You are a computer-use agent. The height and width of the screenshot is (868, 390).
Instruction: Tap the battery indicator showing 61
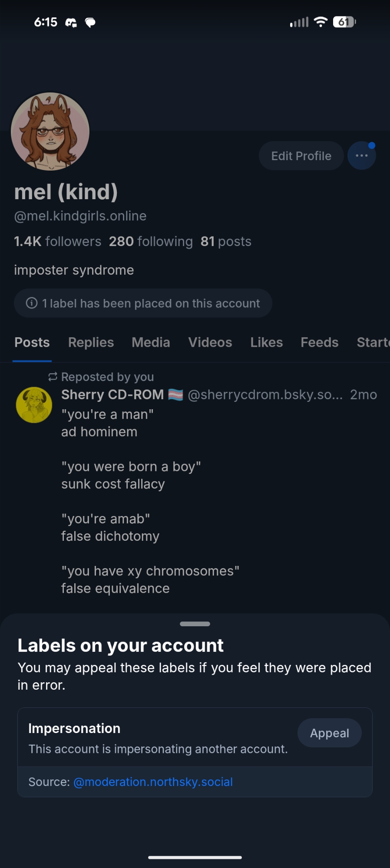pyautogui.click(x=344, y=22)
